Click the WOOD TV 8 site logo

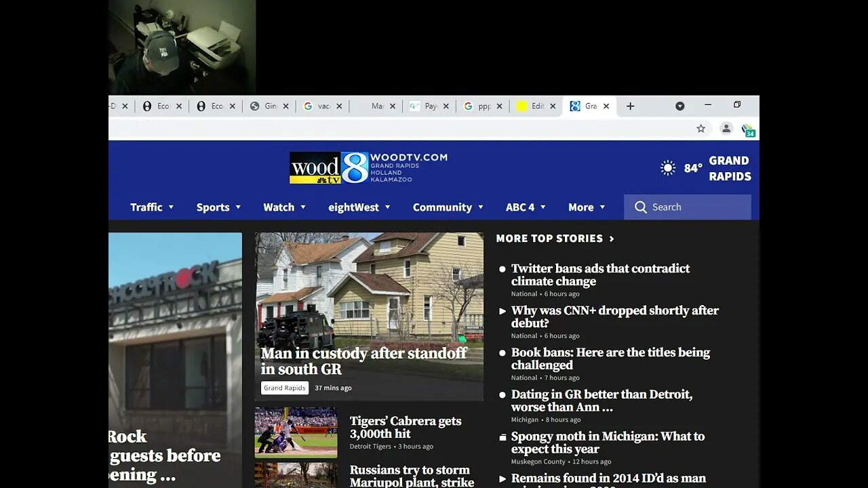pyautogui.click(x=368, y=167)
